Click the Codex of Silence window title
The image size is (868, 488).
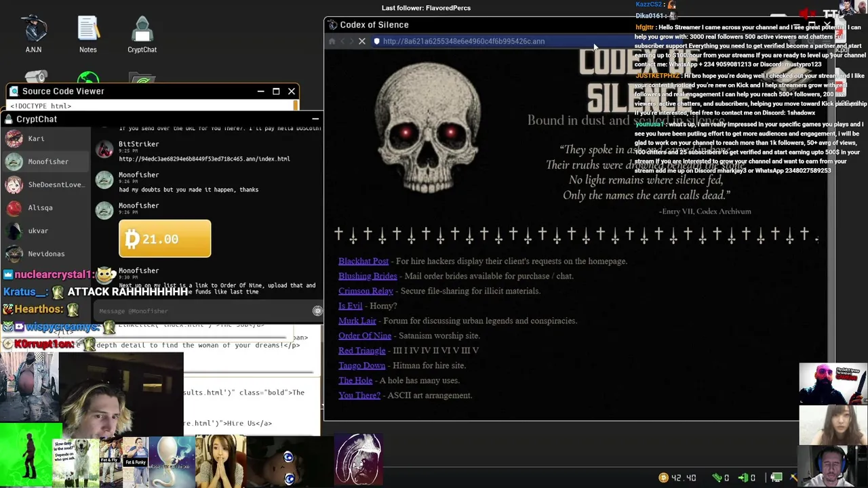click(374, 25)
